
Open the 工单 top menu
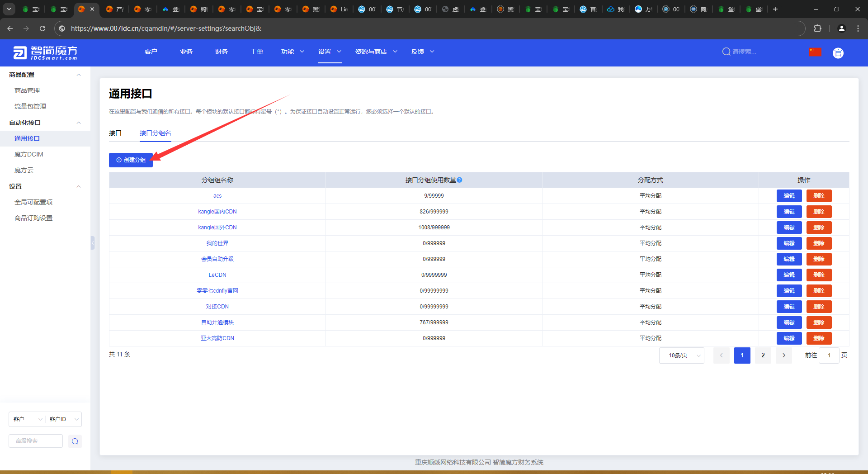257,52
